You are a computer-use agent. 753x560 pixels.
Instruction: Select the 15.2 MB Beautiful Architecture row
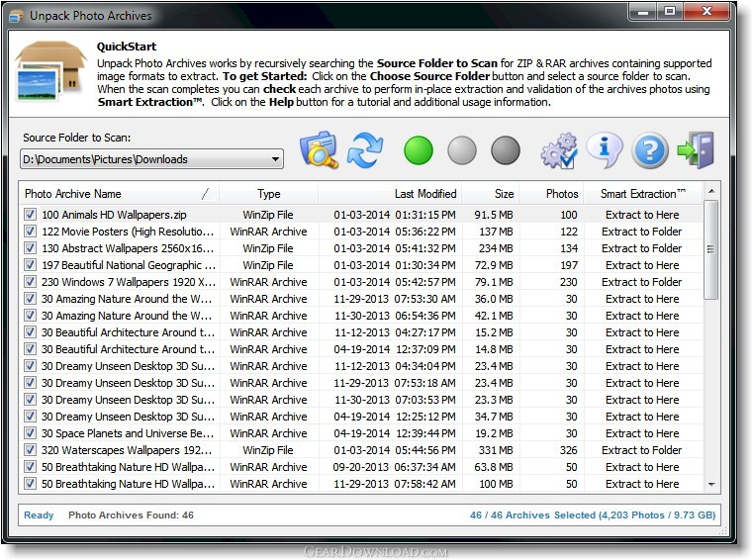(361, 331)
